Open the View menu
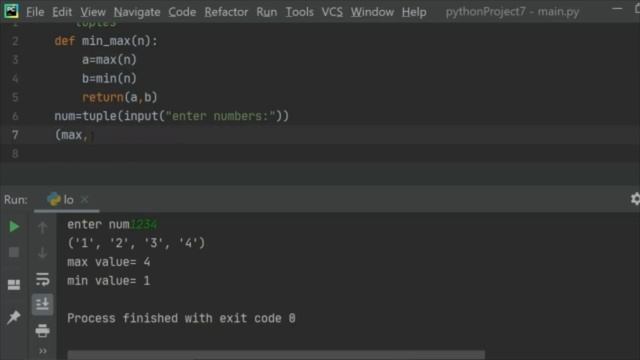Viewport: 640px width, 360px height. [x=93, y=12]
